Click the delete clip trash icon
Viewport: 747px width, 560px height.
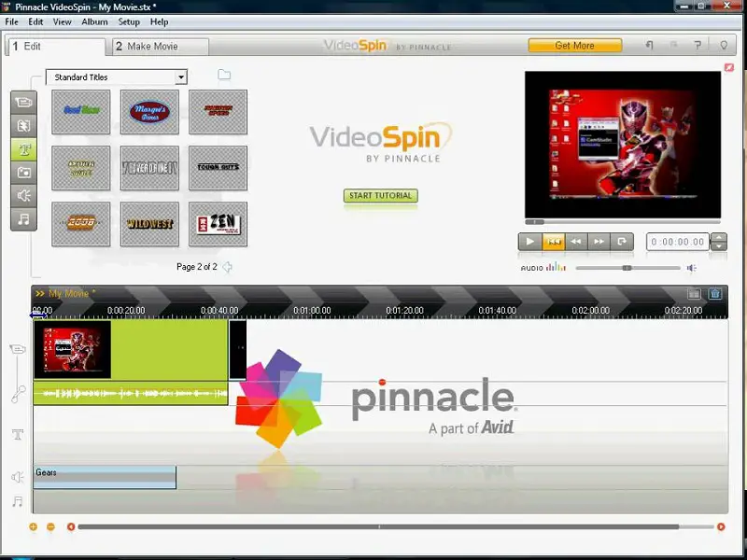coord(714,294)
